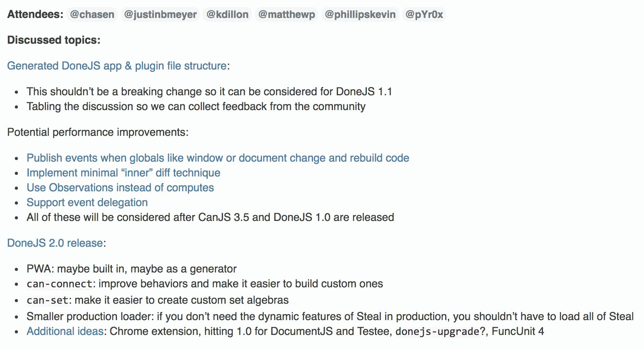The image size is (644, 349).
Task: Open the @matthewp attendee mention
Action: coord(287,14)
